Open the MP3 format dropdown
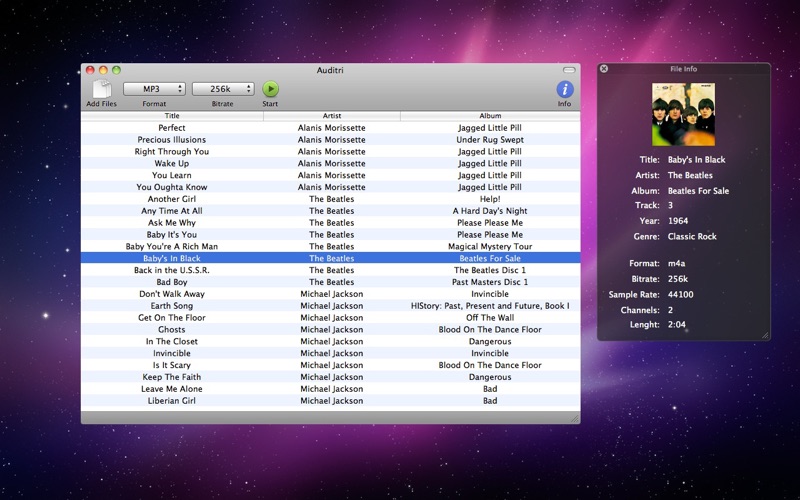The width and height of the screenshot is (800, 500). (154, 89)
